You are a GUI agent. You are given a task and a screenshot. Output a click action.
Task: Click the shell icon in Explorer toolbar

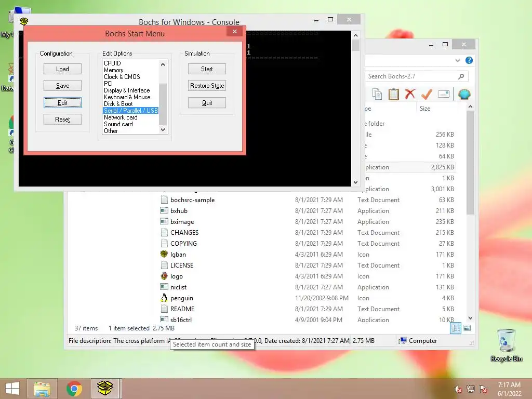464,94
